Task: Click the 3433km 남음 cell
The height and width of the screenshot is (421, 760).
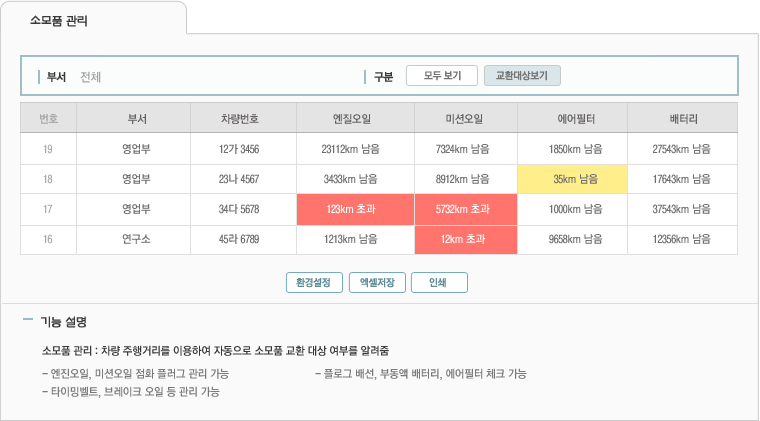Action: click(355, 179)
